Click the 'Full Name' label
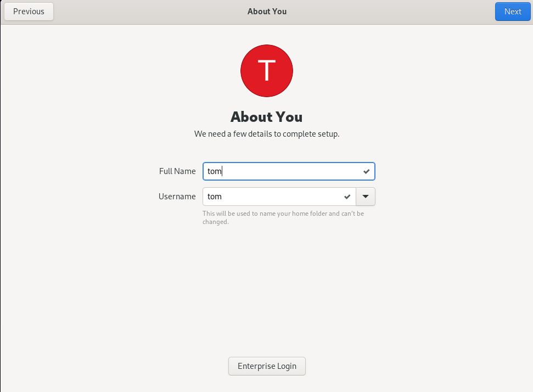 (x=177, y=171)
